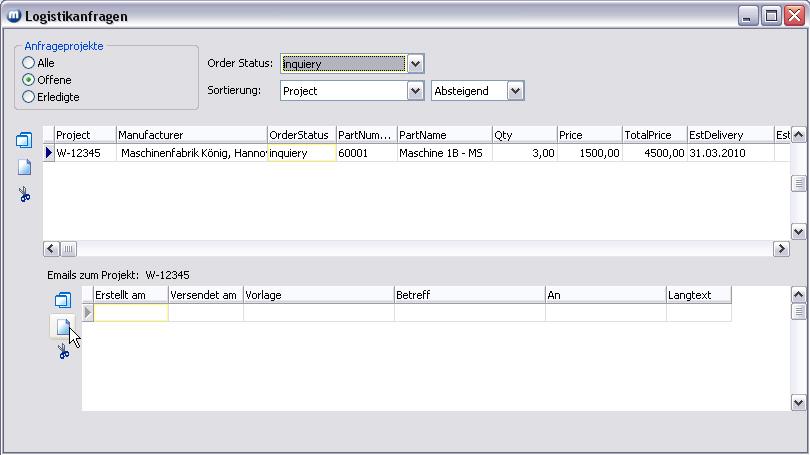Click the new record icon beside projects grid

pyautogui.click(x=24, y=168)
